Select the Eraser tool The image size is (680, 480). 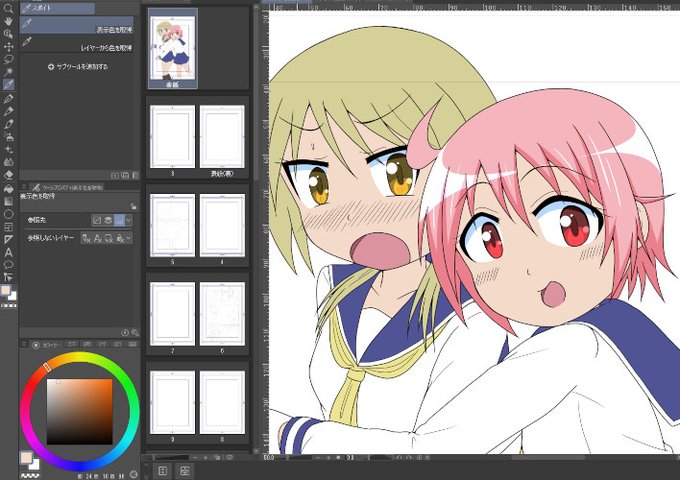(8, 175)
